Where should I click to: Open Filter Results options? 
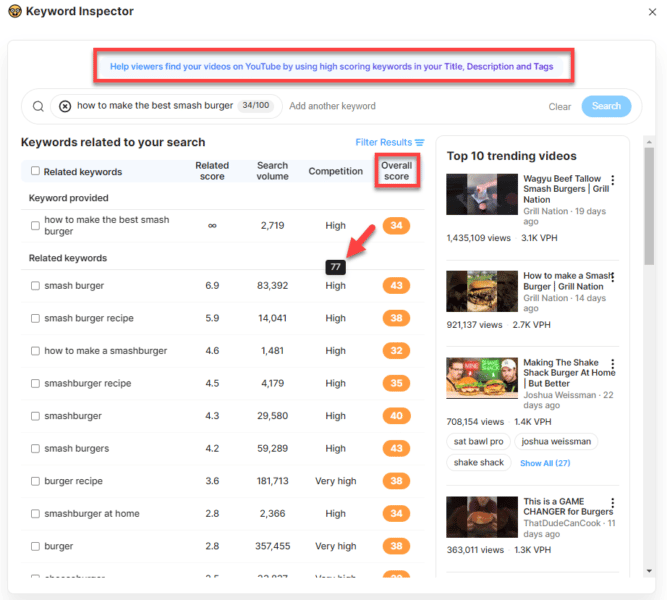coord(390,142)
